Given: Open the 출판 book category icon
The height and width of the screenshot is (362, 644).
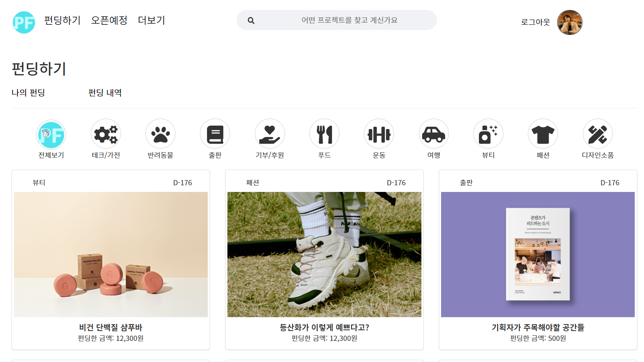Looking at the screenshot, I should point(215,134).
